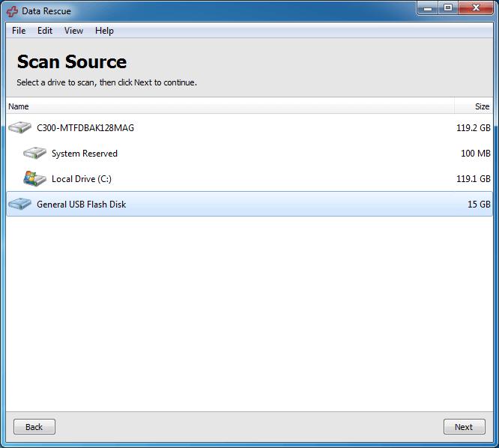Open the File menu
The width and height of the screenshot is (499, 448).
click(19, 31)
